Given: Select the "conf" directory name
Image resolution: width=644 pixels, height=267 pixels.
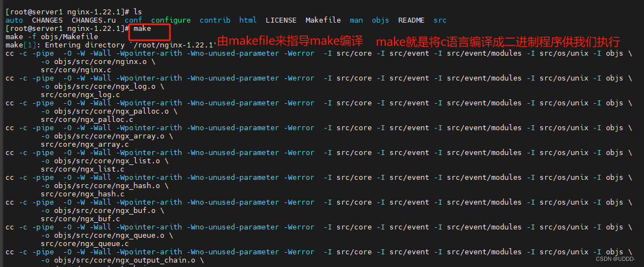Looking at the screenshot, I should [134, 20].
